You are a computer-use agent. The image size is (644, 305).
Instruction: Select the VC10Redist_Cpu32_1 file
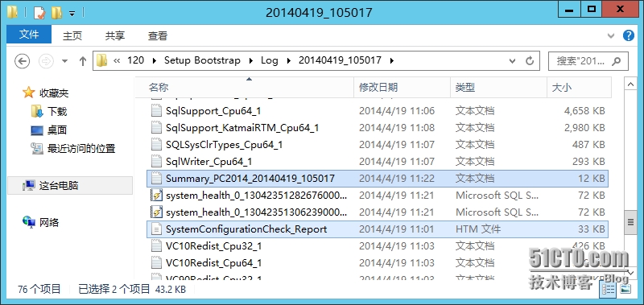[377, 246]
